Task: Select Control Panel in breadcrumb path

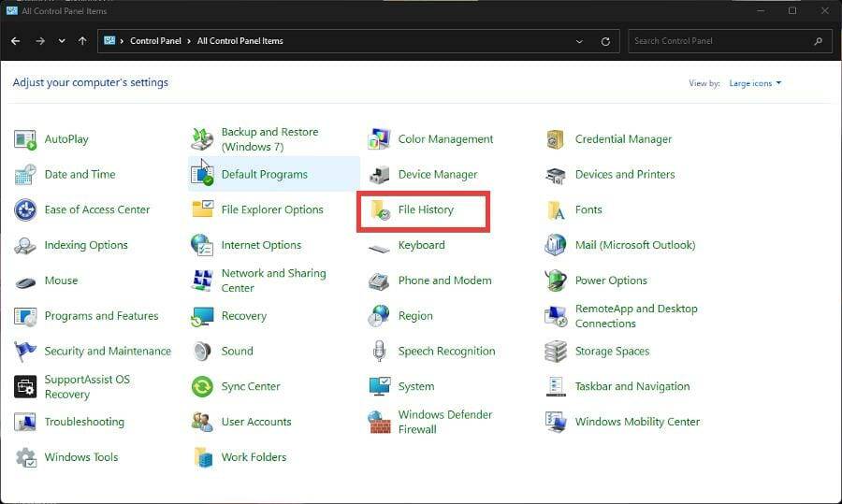Action: (155, 41)
